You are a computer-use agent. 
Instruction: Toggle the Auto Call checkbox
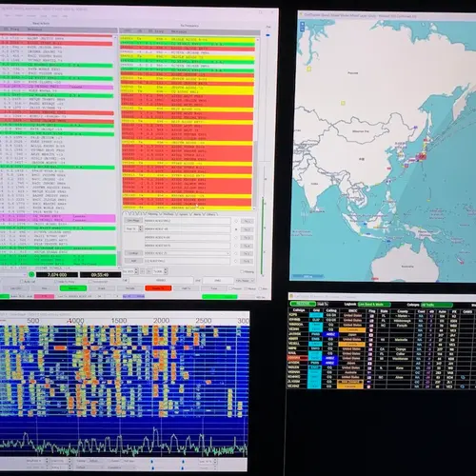pos(22,282)
